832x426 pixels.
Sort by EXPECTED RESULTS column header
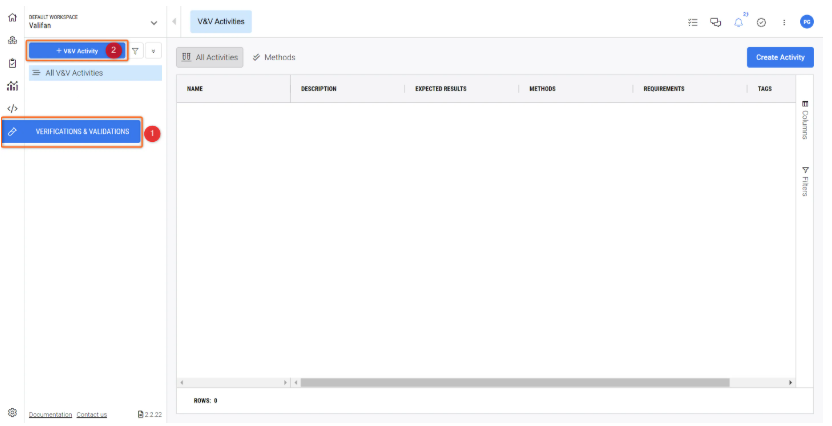(440, 89)
